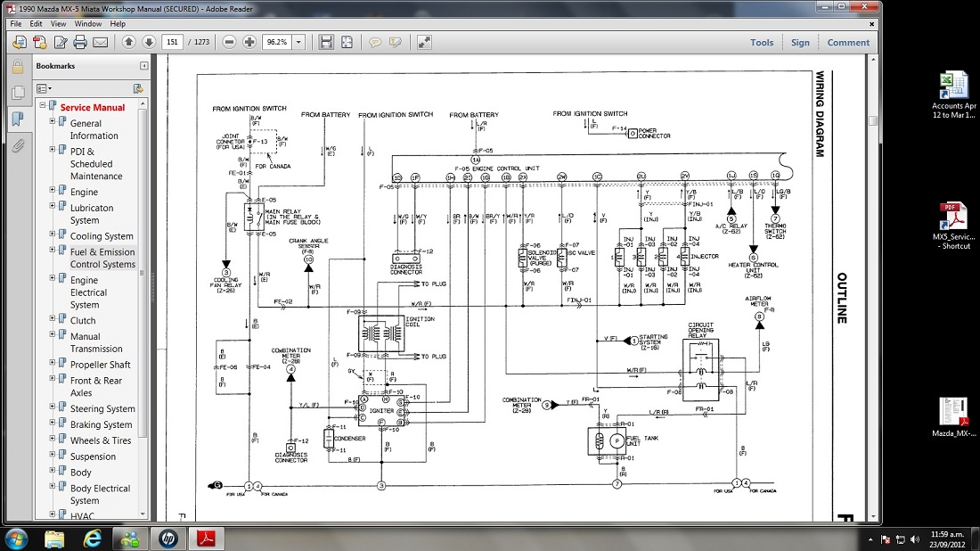Send the file via the email envelope icon
The height and width of the screenshot is (551, 980).
[x=100, y=43]
